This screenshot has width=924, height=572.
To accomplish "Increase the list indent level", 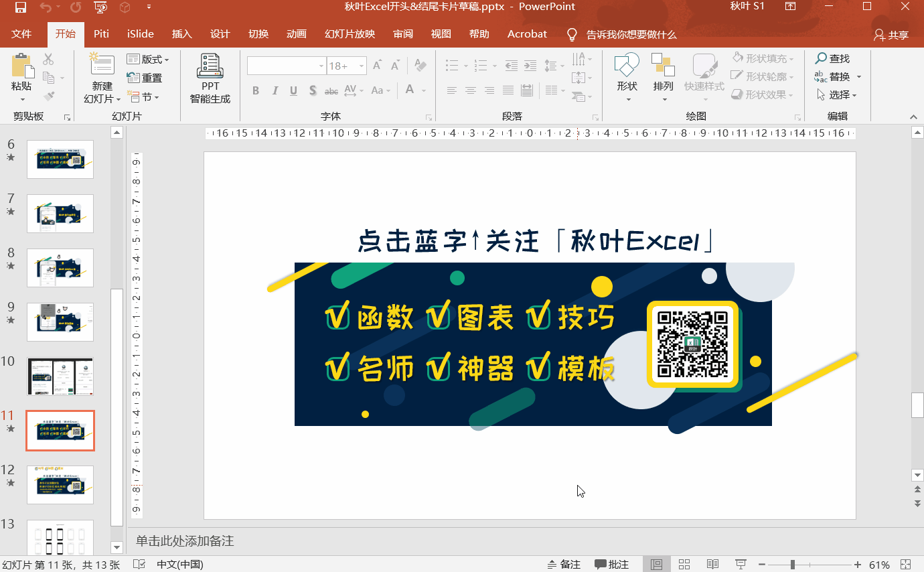I will click(530, 66).
